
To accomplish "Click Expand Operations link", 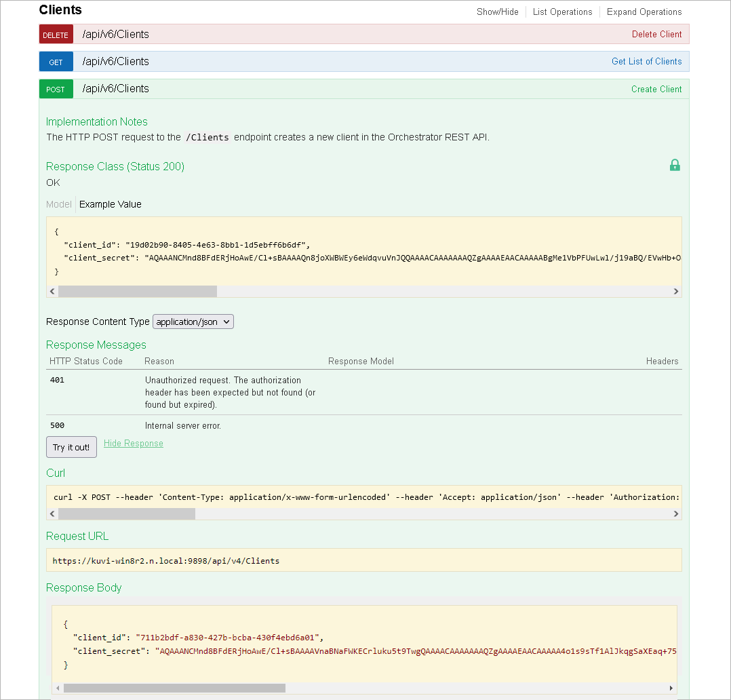I will point(644,12).
